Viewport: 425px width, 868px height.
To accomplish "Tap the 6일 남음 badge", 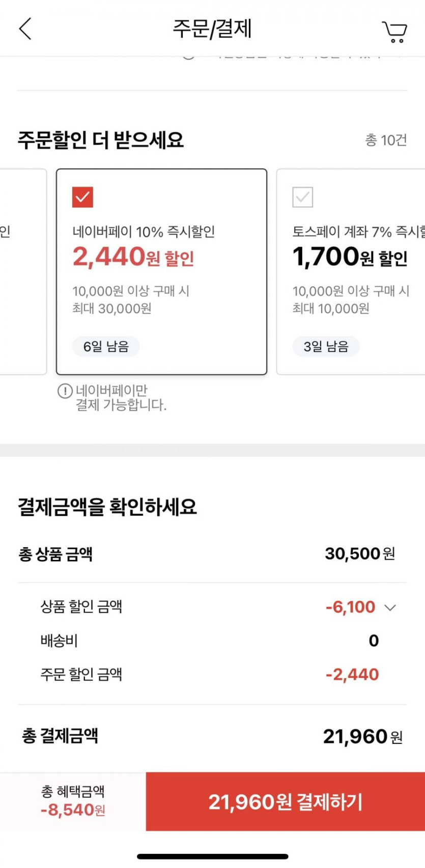I will pyautogui.click(x=106, y=347).
